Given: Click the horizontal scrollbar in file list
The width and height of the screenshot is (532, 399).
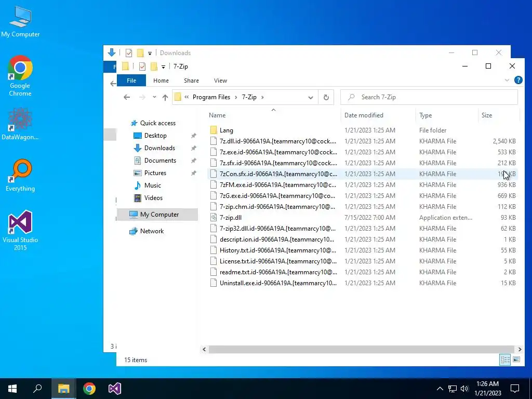Looking at the screenshot, I should point(362,349).
